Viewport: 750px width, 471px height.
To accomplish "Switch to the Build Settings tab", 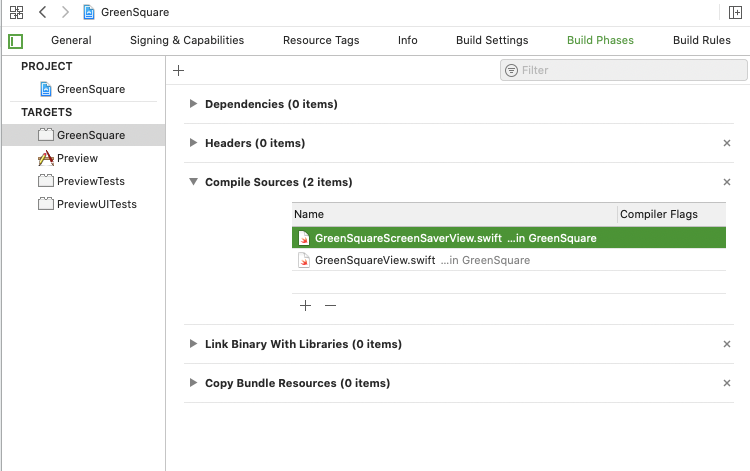I will (x=490, y=41).
